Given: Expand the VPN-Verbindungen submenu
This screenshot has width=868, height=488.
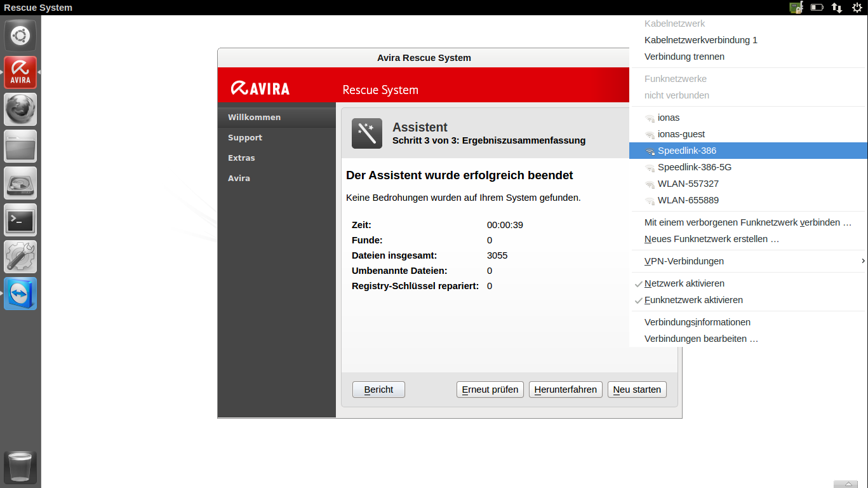Looking at the screenshot, I should pos(748,261).
